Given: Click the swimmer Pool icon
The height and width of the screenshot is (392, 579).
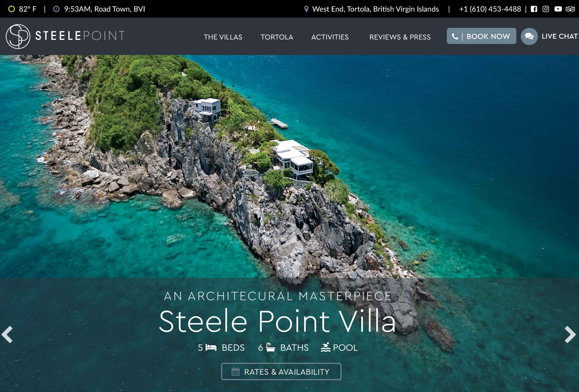Looking at the screenshot, I should pos(325,347).
